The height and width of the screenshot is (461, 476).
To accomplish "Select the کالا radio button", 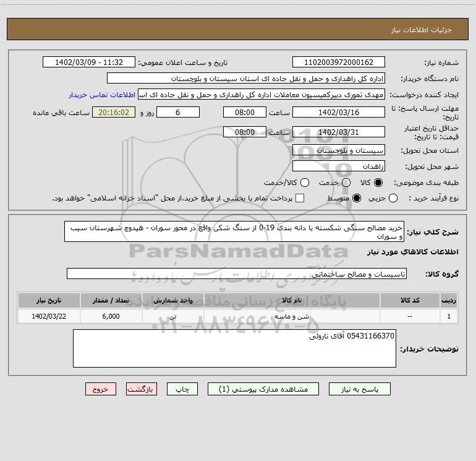I will click(378, 183).
